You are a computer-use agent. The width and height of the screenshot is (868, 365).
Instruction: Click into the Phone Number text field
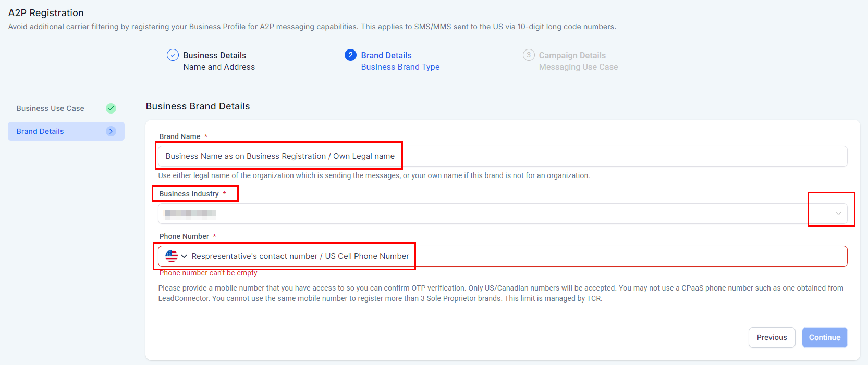coord(573,256)
